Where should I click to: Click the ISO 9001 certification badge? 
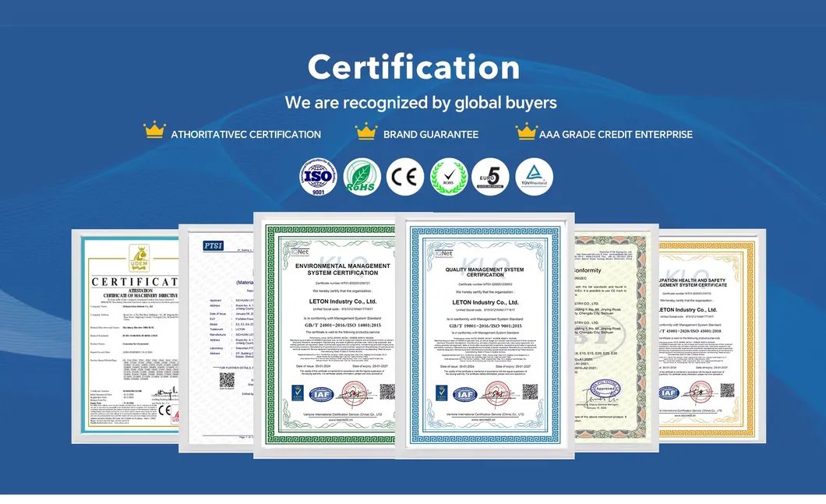pos(318,177)
